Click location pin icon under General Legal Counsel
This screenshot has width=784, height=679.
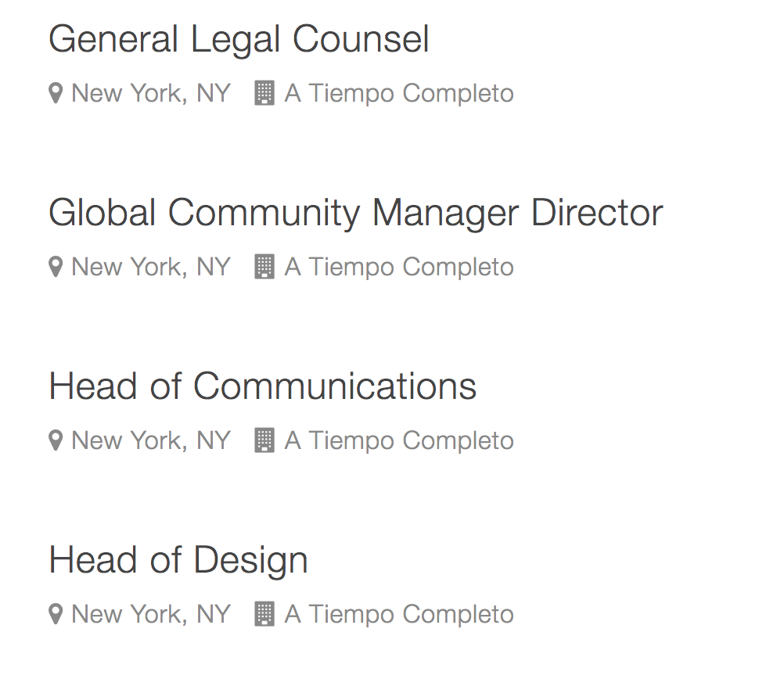(56, 94)
